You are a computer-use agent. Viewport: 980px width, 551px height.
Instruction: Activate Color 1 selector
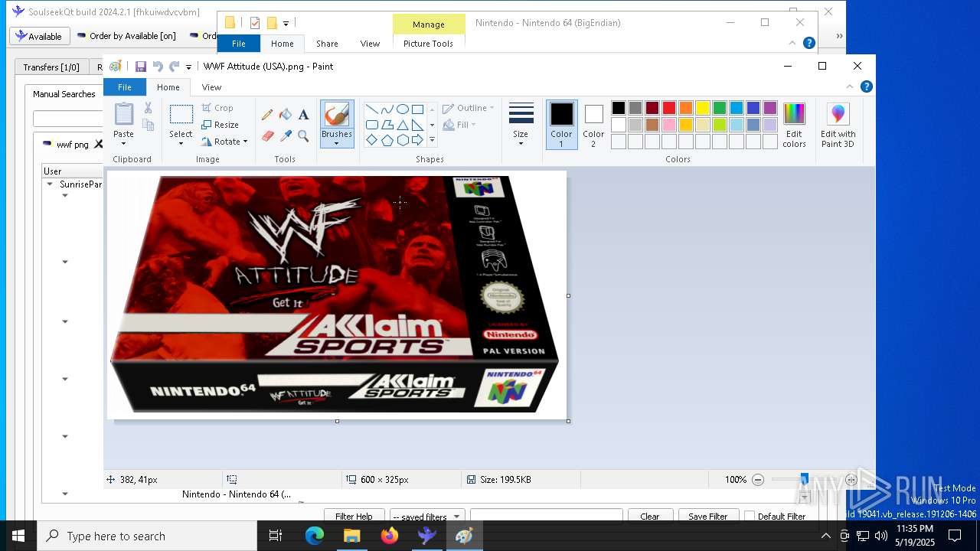(561, 125)
